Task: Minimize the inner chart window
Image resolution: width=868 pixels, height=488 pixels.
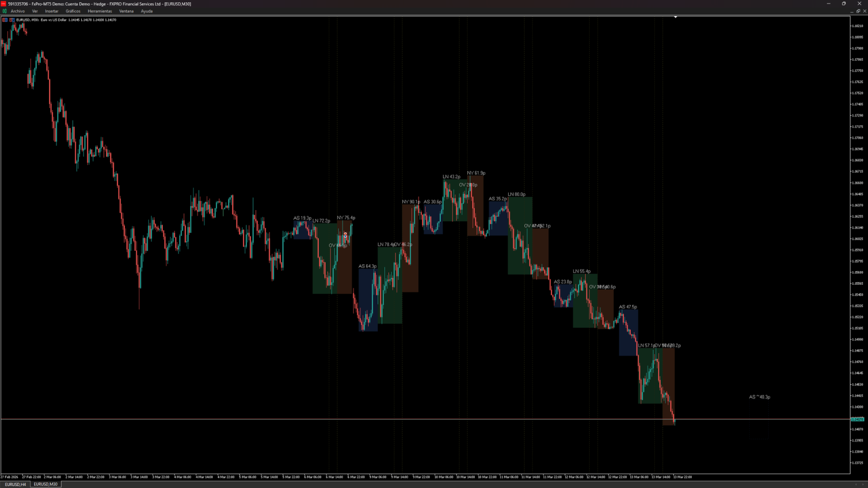Action: tap(852, 11)
